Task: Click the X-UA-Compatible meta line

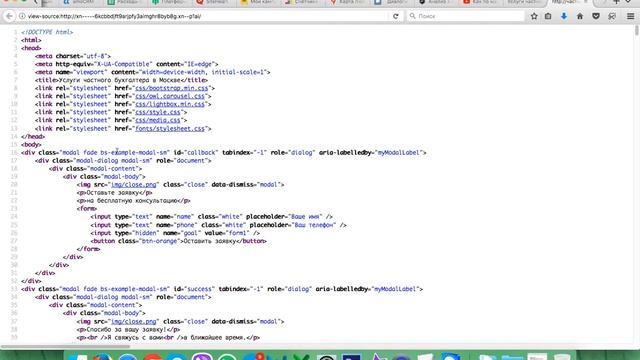Action: coord(127,64)
